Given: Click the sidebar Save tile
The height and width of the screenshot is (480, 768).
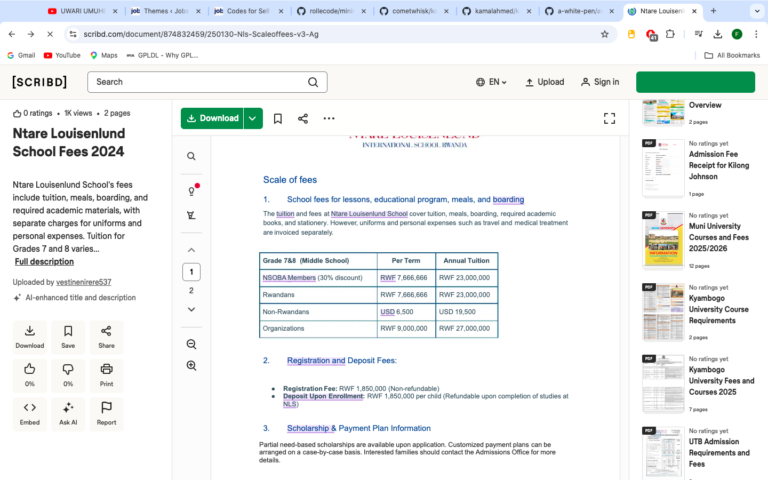Looking at the screenshot, I should (x=68, y=337).
